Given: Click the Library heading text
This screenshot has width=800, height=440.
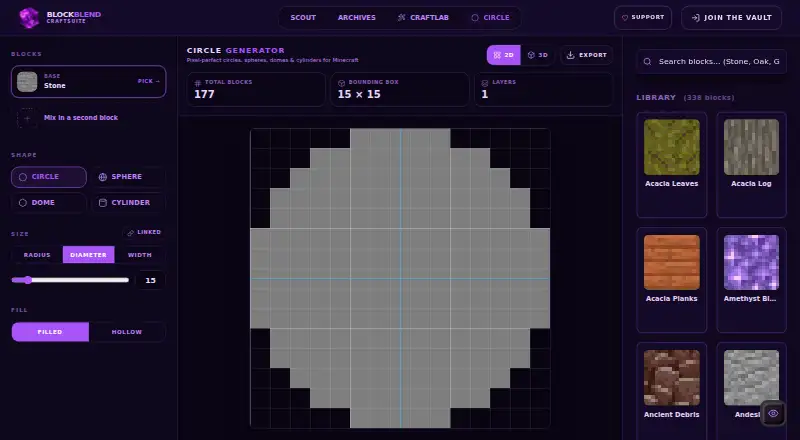Looking at the screenshot, I should click(x=656, y=97).
